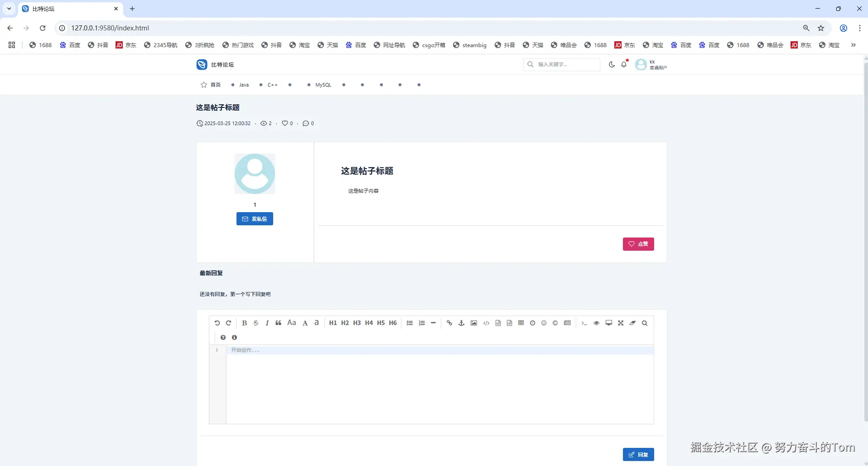Switch to the 比特论坛 browser tab
Screen dimensions: 868x466
[x=70, y=9]
